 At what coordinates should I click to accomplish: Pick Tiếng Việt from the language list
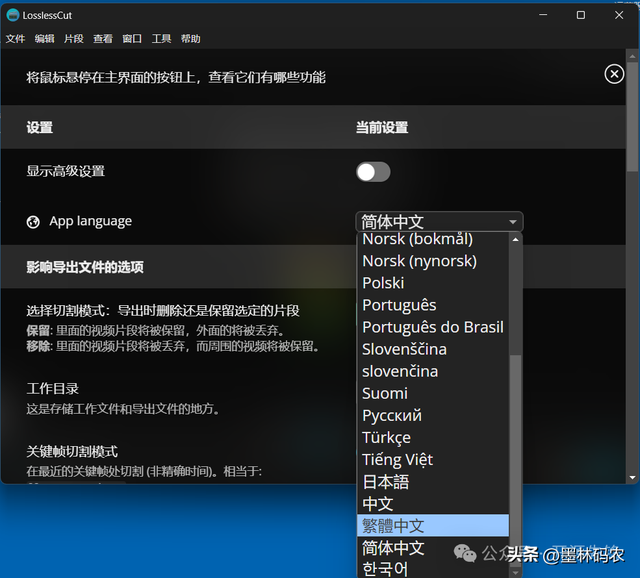[433, 459]
